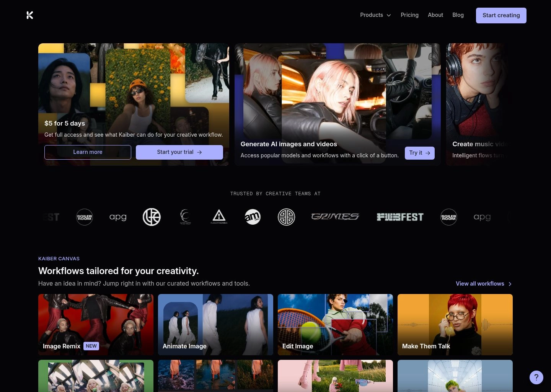
Task: Open the Products dropdown menu
Action: tap(375, 15)
